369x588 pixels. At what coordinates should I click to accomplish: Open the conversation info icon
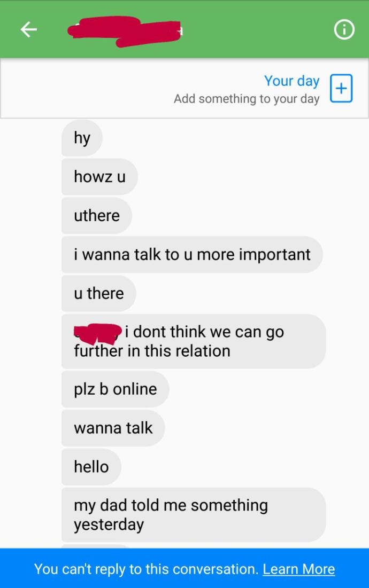pyautogui.click(x=344, y=29)
